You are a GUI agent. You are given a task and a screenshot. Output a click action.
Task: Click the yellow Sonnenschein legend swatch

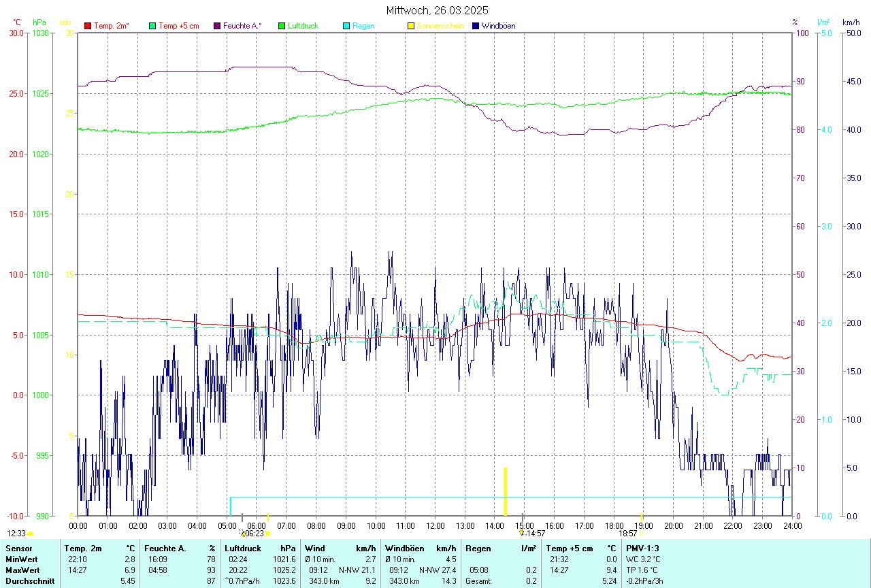coord(411,26)
